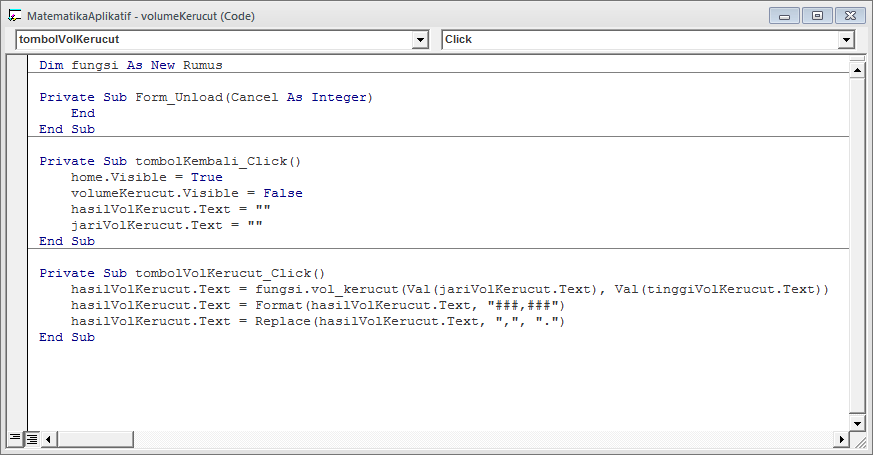Enable Full Module View button

pyautogui.click(x=32, y=438)
